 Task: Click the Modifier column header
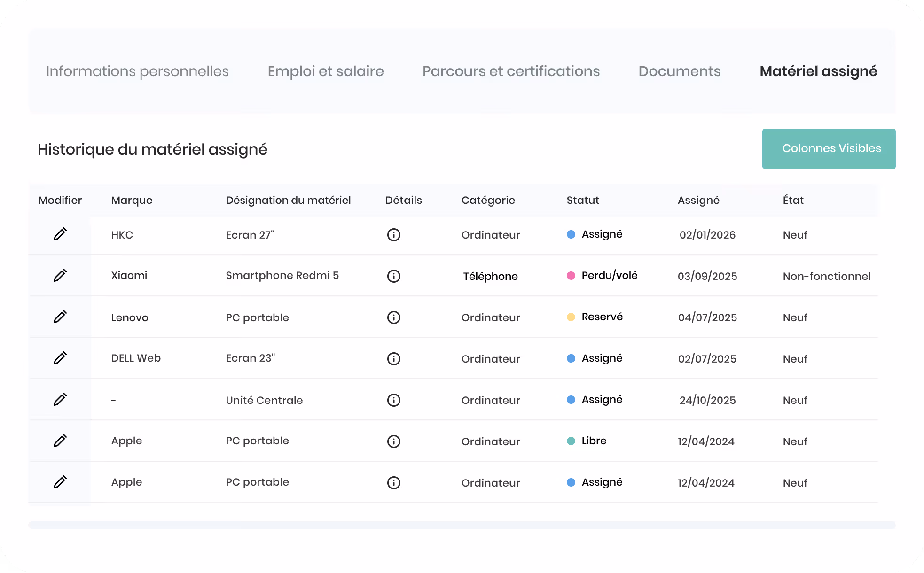(x=60, y=201)
